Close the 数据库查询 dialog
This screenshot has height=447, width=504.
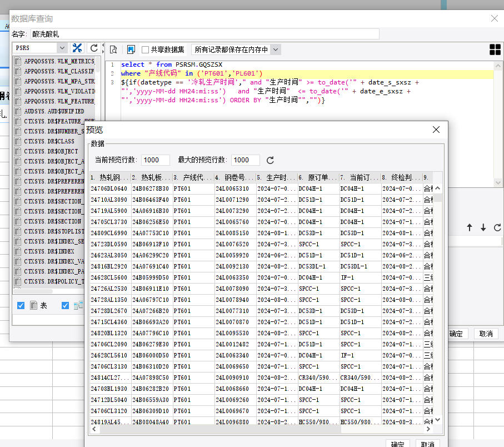coord(495,18)
